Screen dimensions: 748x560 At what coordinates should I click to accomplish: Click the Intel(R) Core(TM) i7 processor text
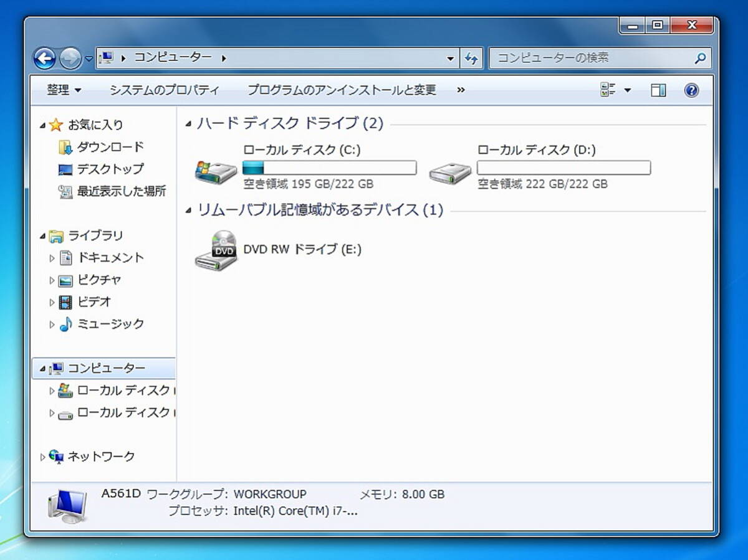(295, 511)
